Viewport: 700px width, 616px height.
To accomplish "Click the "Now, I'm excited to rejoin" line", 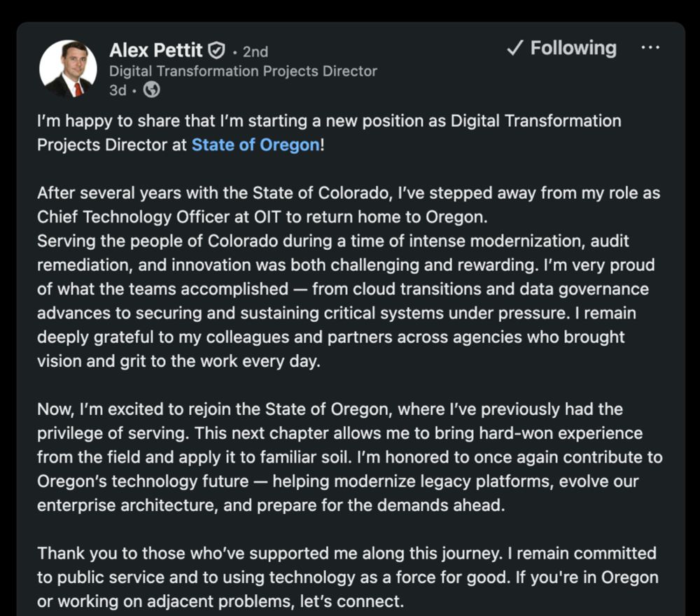I will [330, 409].
